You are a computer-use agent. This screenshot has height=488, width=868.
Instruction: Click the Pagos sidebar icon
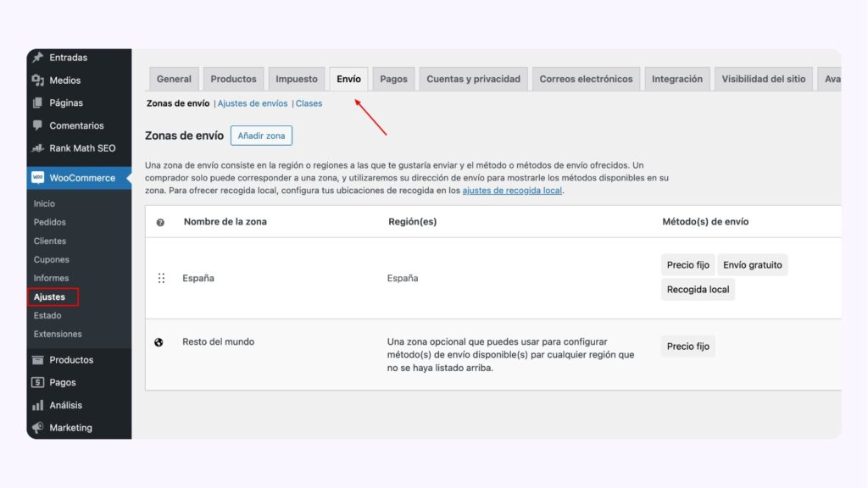point(39,382)
